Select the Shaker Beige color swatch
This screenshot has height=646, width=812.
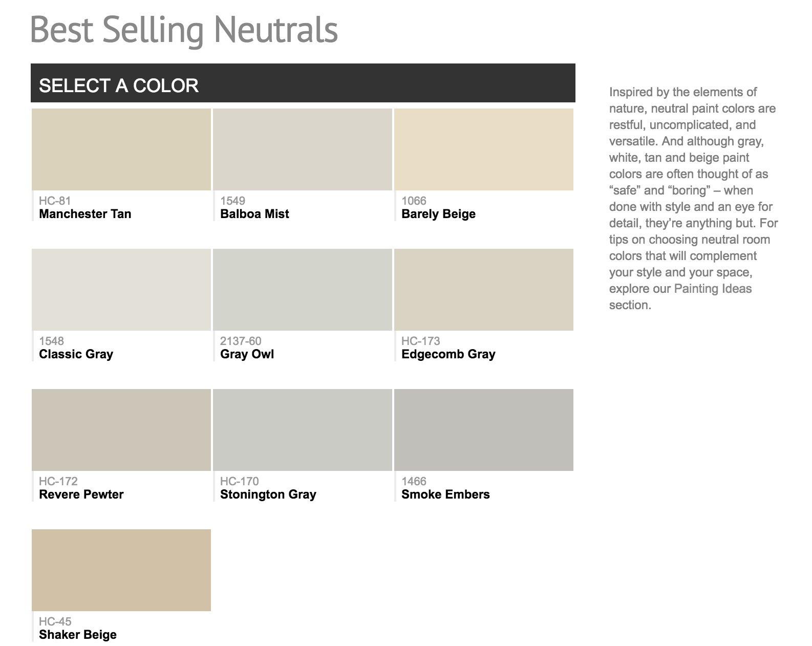tap(121, 571)
